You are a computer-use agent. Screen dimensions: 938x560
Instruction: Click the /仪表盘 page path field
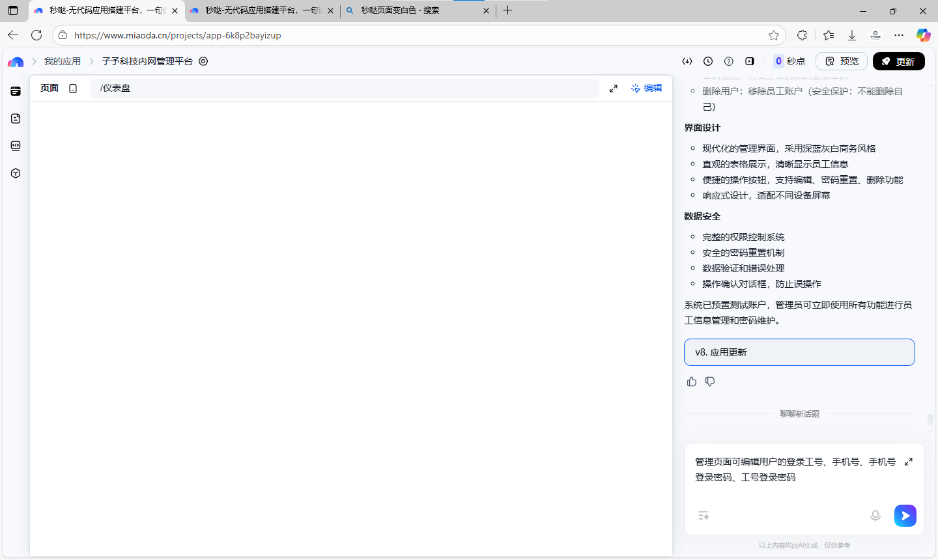(344, 89)
